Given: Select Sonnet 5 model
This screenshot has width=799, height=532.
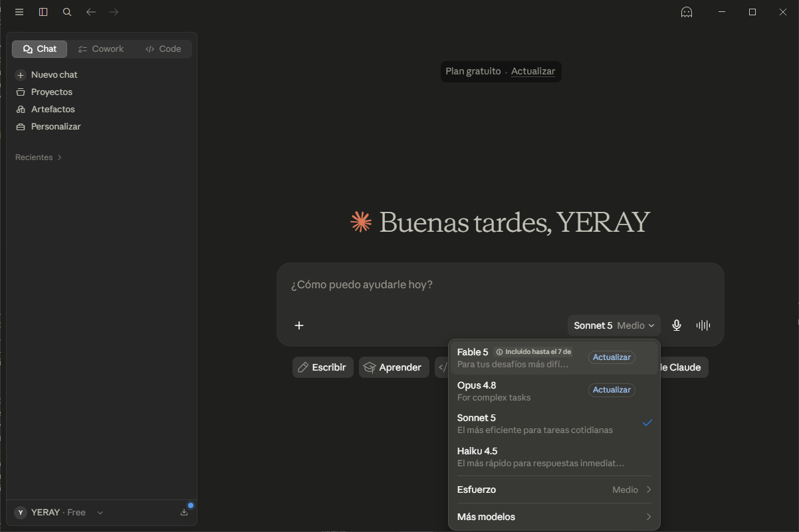Looking at the screenshot, I should click(x=554, y=424).
